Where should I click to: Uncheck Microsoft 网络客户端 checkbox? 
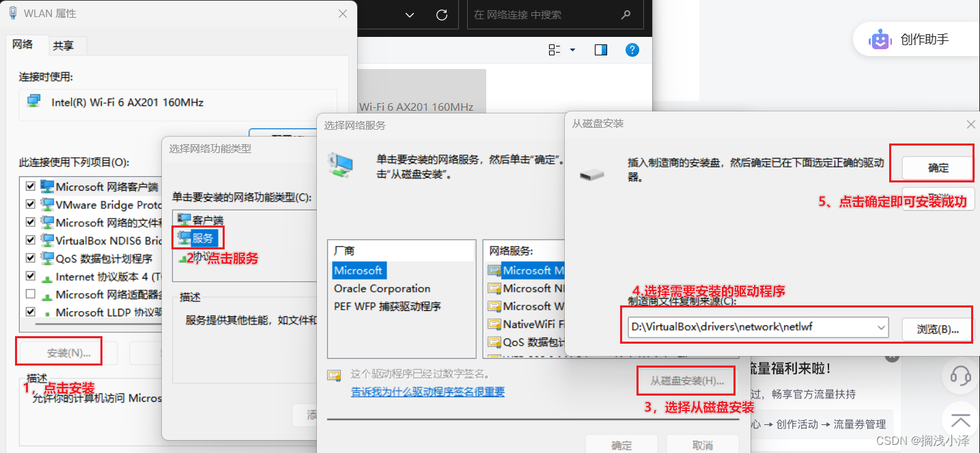tap(30, 186)
